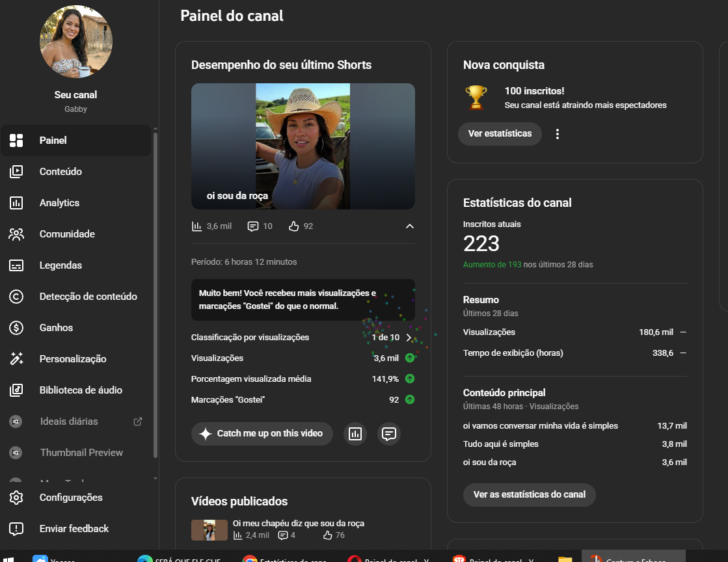The width and height of the screenshot is (728, 562).
Task: Click the Ver estatísticas button
Action: (x=500, y=134)
